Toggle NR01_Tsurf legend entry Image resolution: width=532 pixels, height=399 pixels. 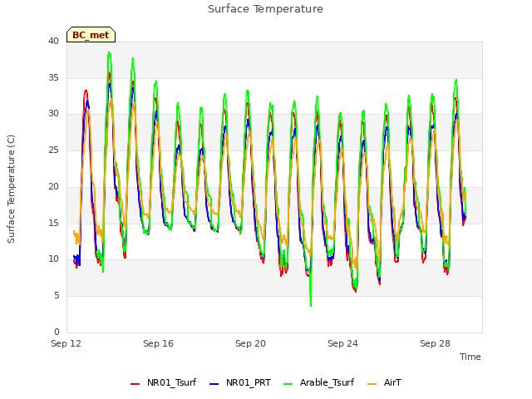163,382
